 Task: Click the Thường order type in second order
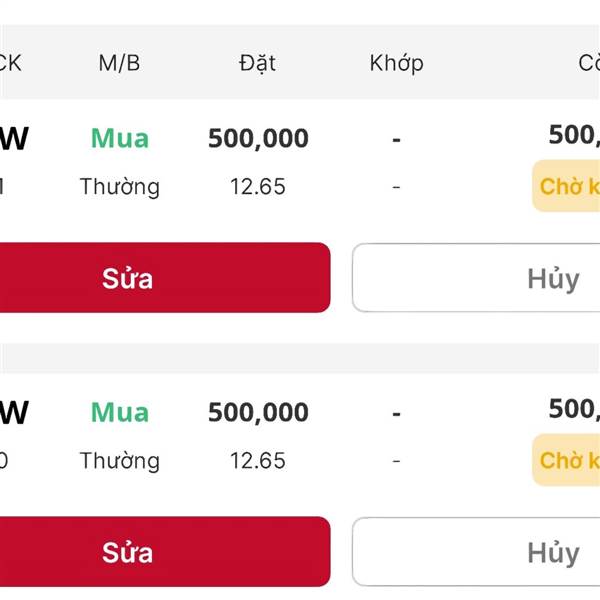(x=120, y=461)
